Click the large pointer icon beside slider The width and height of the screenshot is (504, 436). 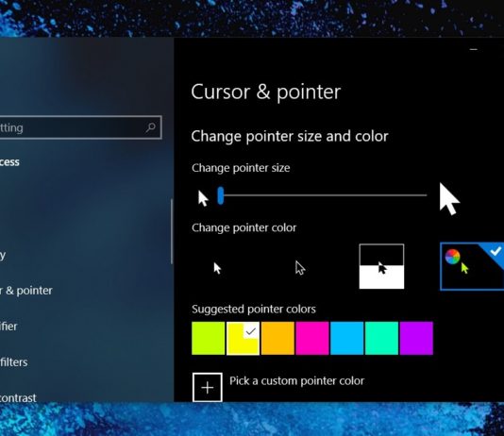[x=449, y=199]
